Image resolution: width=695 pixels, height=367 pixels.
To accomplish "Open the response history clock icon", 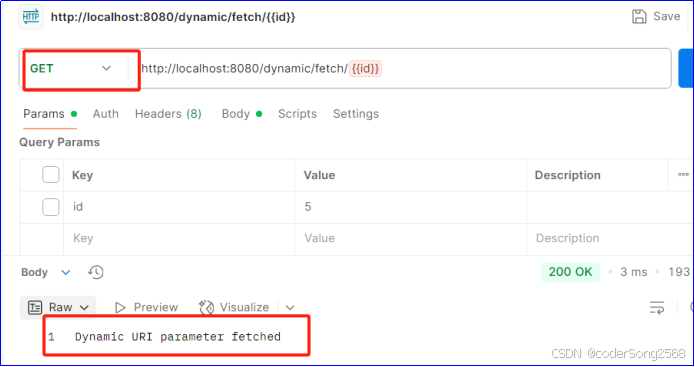I will (96, 272).
